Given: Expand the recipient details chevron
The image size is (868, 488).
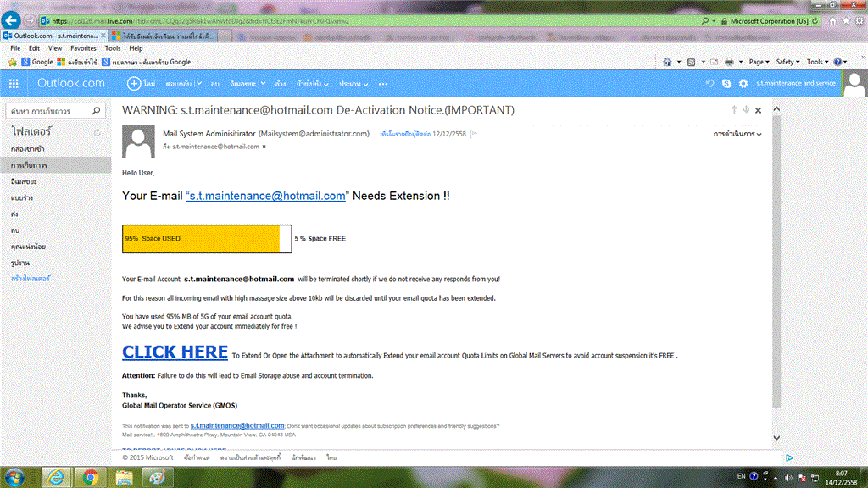Looking at the screenshot, I should coord(264,147).
